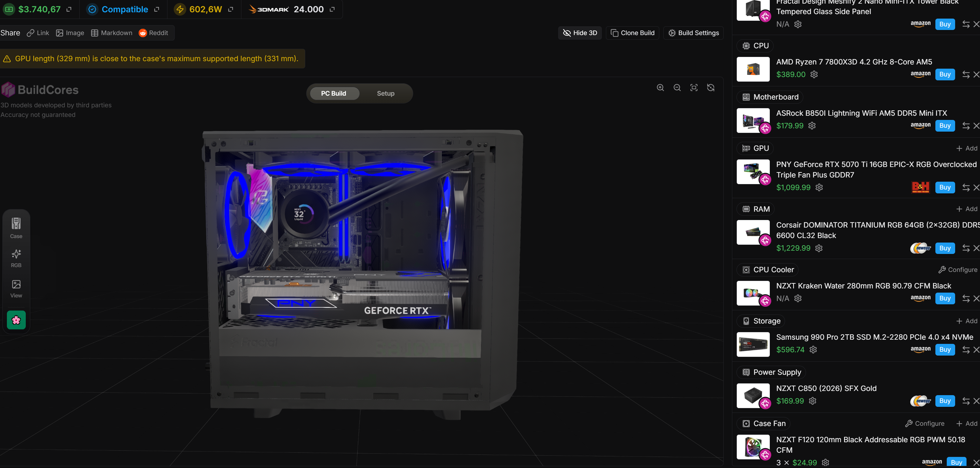Open the View options panel
Screen dimensions: 980x468
[16, 289]
